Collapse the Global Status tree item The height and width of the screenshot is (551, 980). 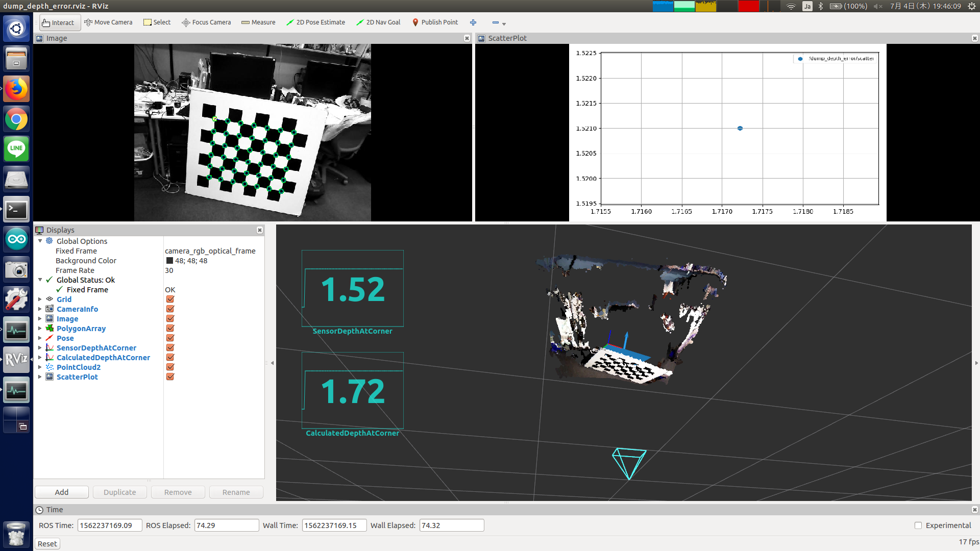[40, 280]
